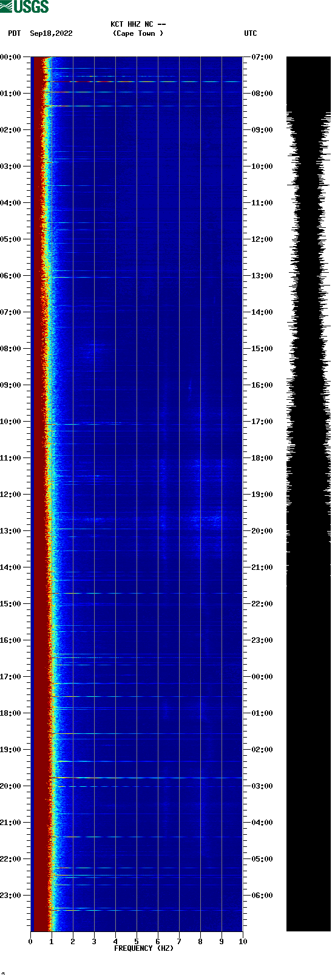This screenshot has height=980, width=335.
Task: Click the 03:00 PDT time tick
Action: point(10,166)
